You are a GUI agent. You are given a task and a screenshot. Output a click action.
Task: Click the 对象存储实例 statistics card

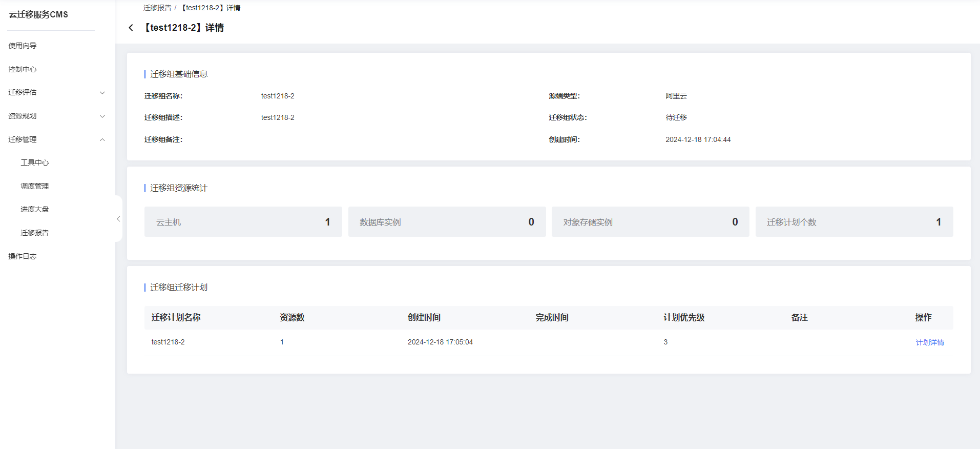point(650,222)
